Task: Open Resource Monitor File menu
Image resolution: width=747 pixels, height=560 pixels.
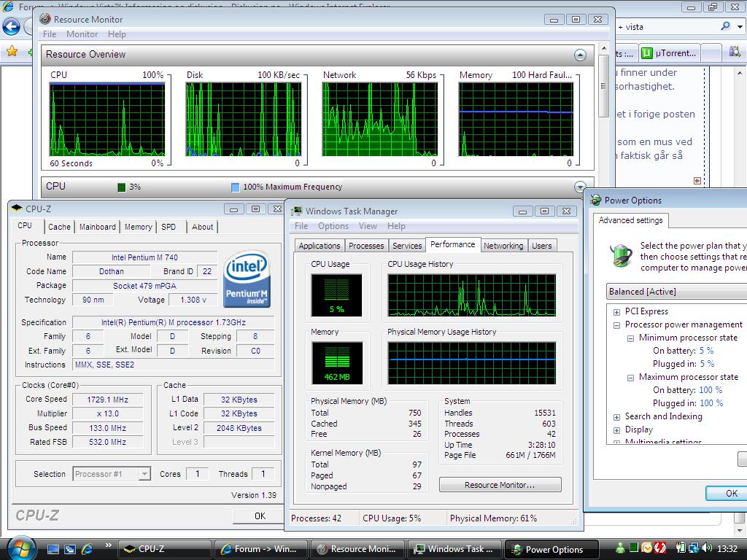Action: 50,34
